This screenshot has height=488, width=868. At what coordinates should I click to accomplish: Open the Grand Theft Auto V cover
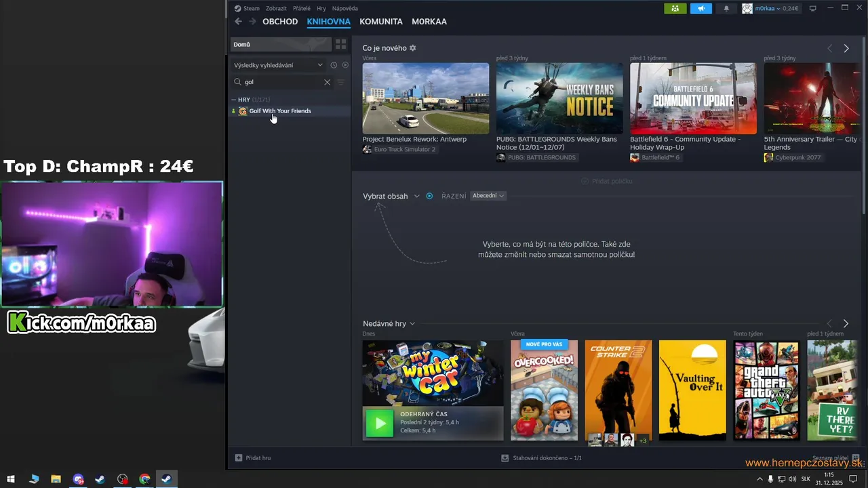766,390
